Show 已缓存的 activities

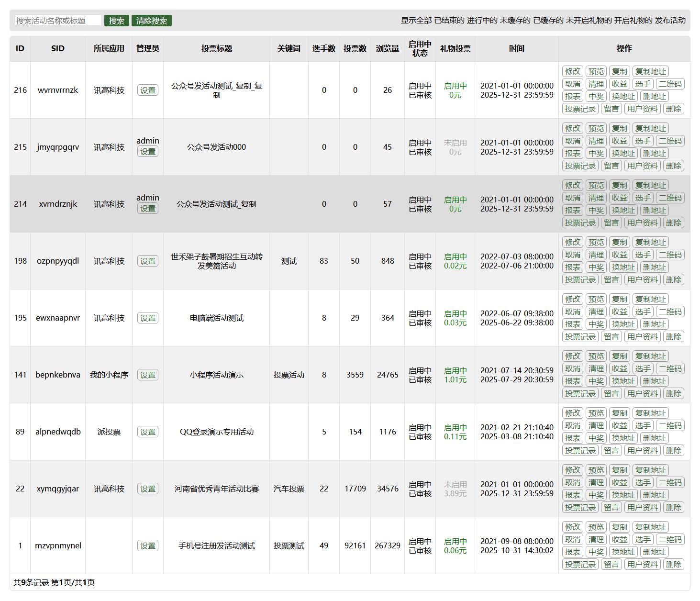(x=548, y=20)
